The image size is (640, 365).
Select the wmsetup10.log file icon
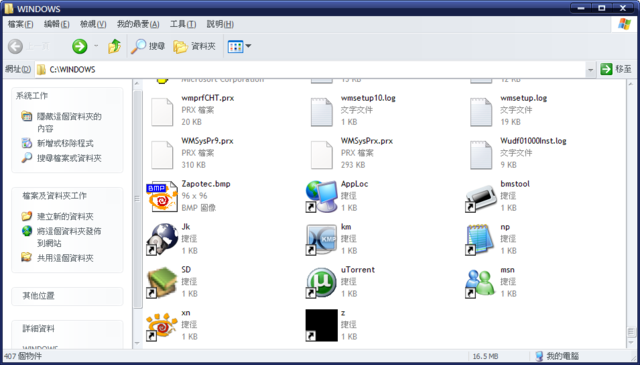[322, 112]
